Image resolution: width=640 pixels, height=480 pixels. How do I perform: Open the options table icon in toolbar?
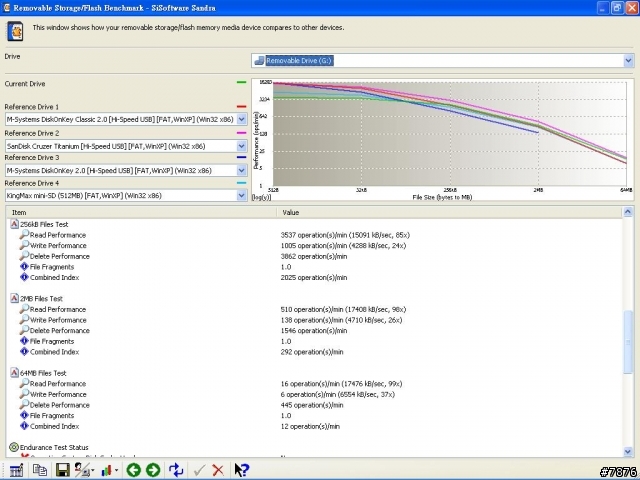(16, 470)
